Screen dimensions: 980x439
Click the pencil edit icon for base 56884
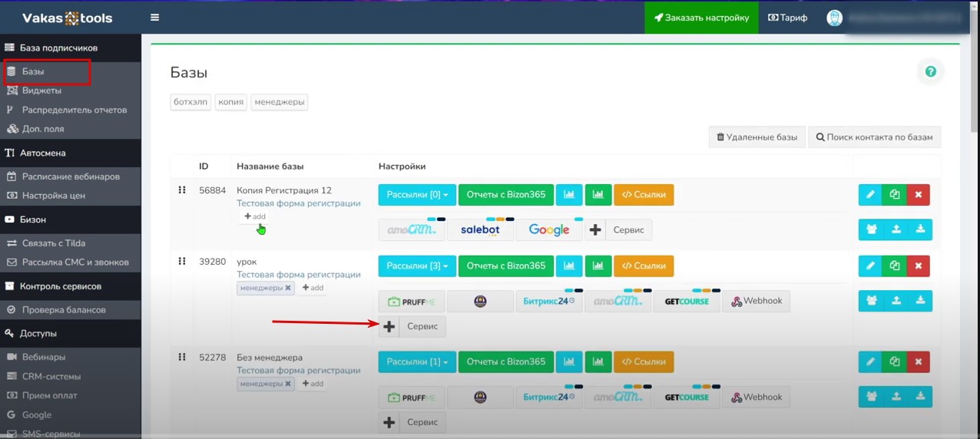click(870, 195)
